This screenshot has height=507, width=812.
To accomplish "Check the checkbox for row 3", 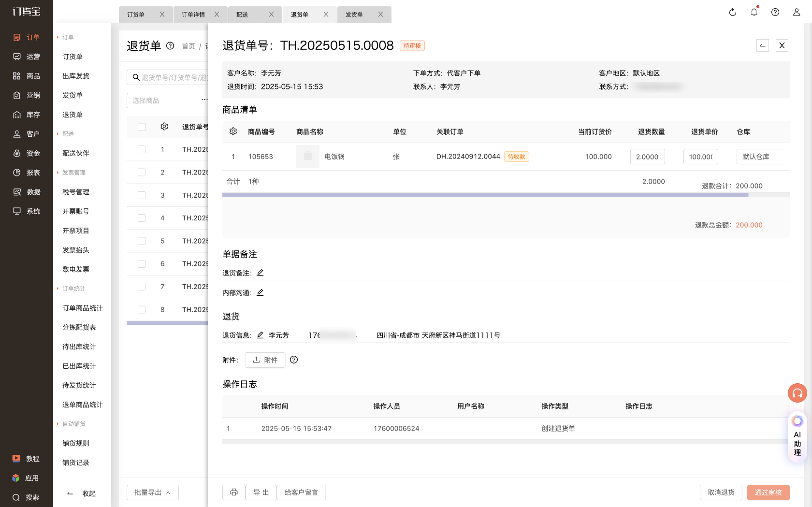I will [142, 195].
